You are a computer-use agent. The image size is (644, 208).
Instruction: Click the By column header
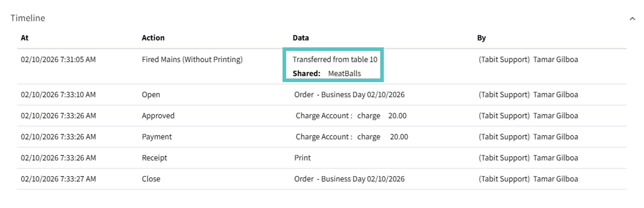click(x=481, y=38)
